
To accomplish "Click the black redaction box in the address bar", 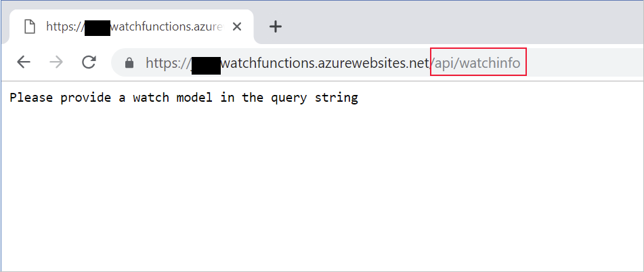I will click(206, 65).
